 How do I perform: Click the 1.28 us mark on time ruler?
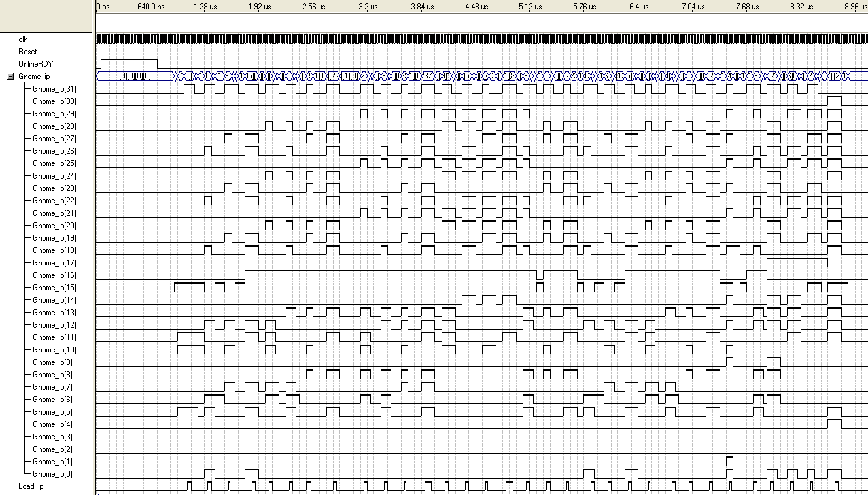[205, 7]
